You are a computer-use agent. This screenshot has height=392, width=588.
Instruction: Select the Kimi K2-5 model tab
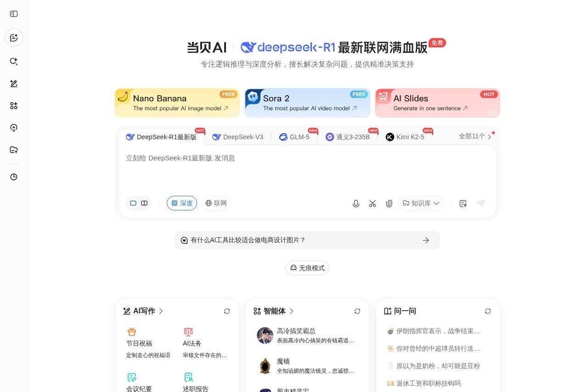coord(405,137)
